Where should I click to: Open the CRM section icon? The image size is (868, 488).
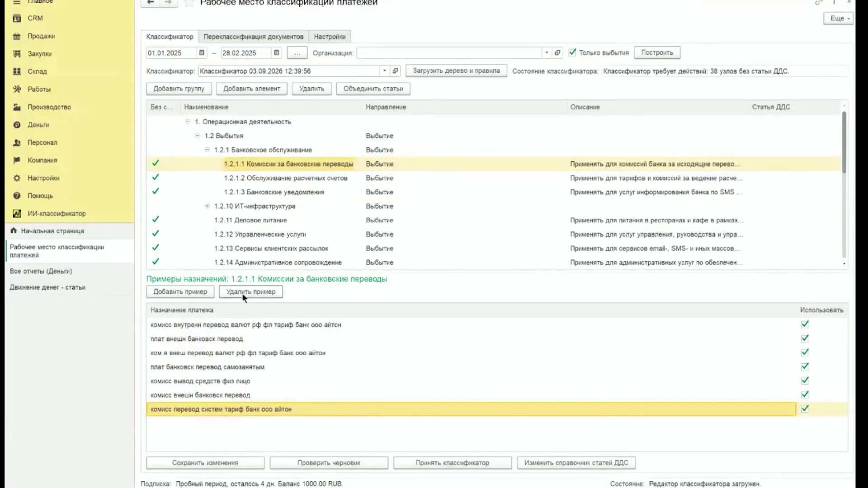click(17, 18)
